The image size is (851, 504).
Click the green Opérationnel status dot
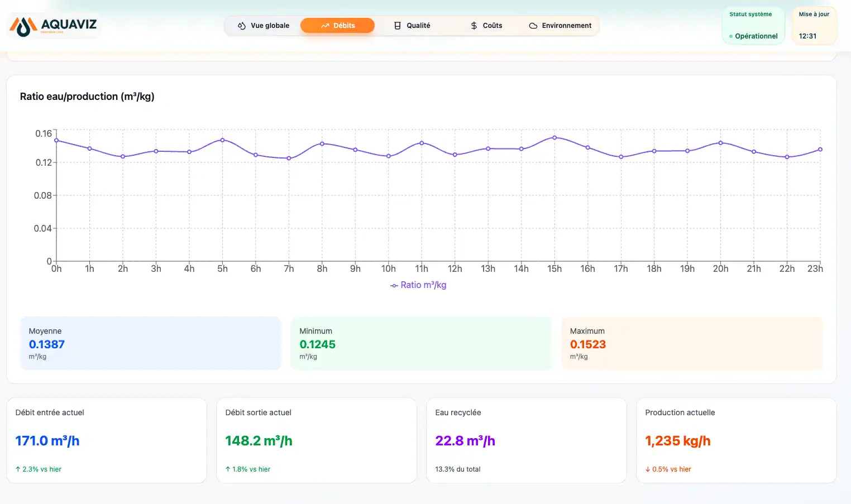point(731,36)
